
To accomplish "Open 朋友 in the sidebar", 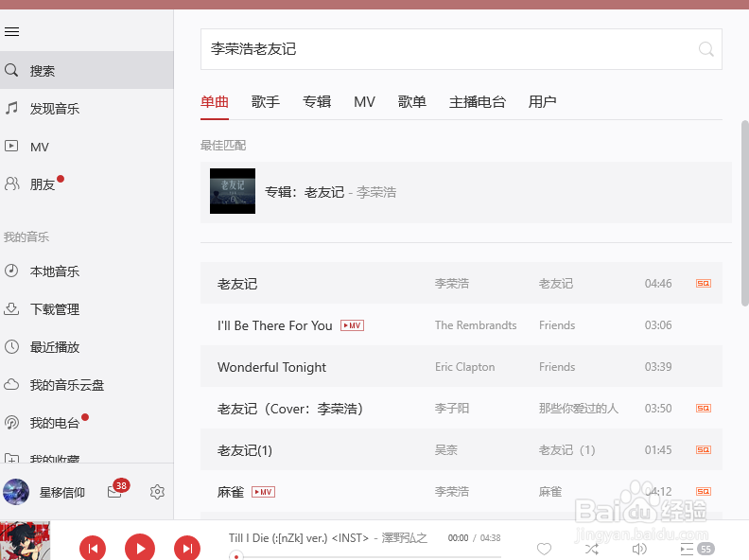I will (86, 184).
